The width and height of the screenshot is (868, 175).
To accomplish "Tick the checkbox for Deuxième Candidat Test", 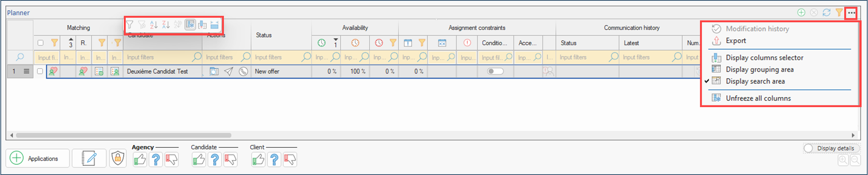I will point(40,71).
